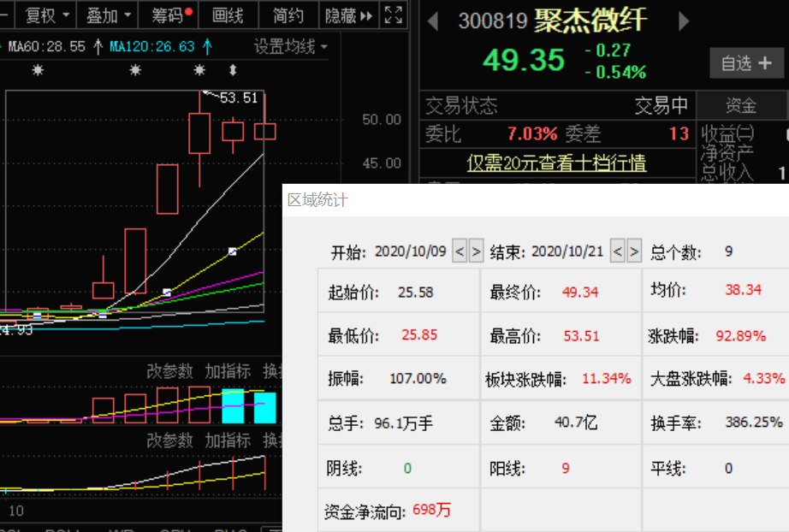Viewport: 789px width, 532px height.
Task: Open the 设置均线 dropdown
Action: click(291, 47)
